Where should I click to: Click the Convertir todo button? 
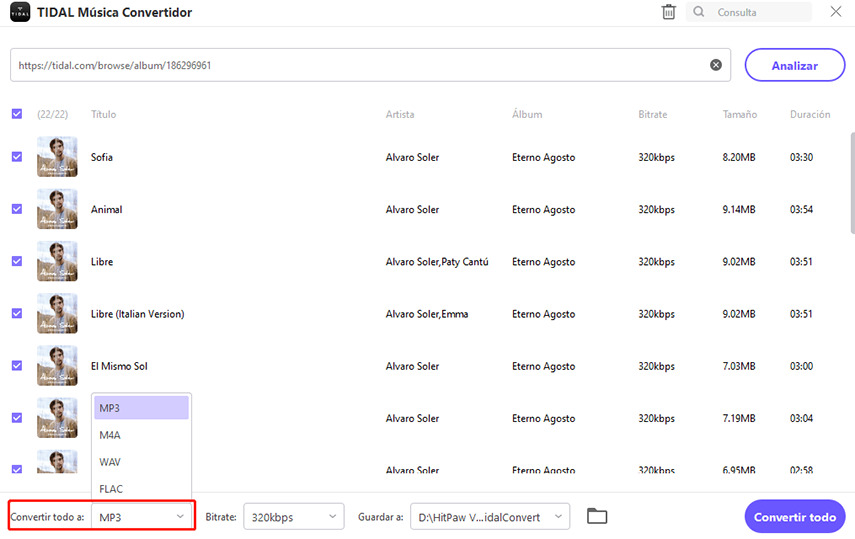tap(795, 517)
